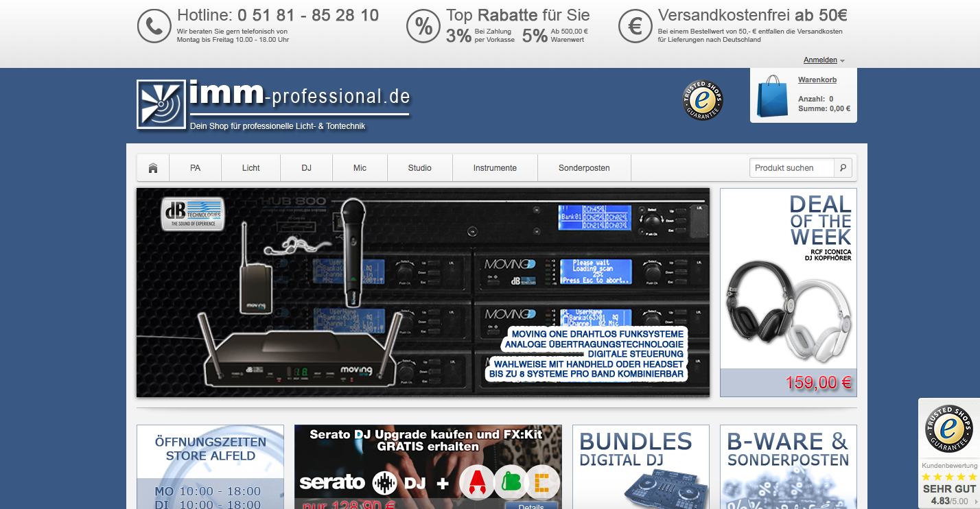Open the Moving One Funksysteme banner

(423, 292)
